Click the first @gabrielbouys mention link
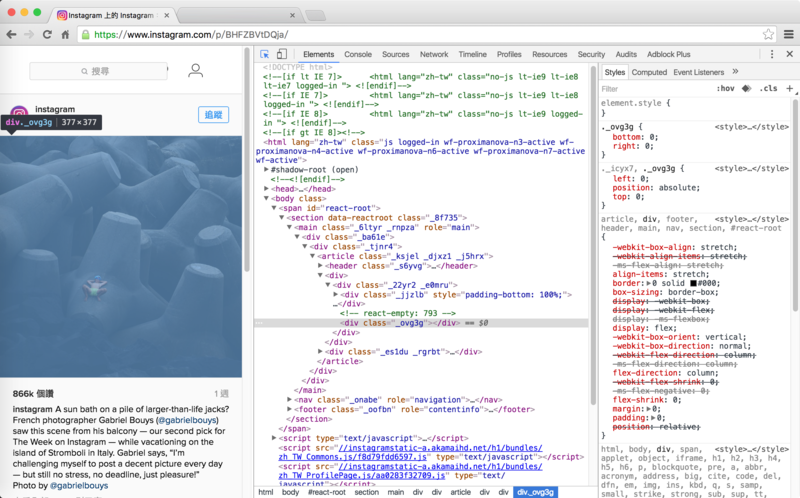The image size is (800, 498). (x=188, y=420)
